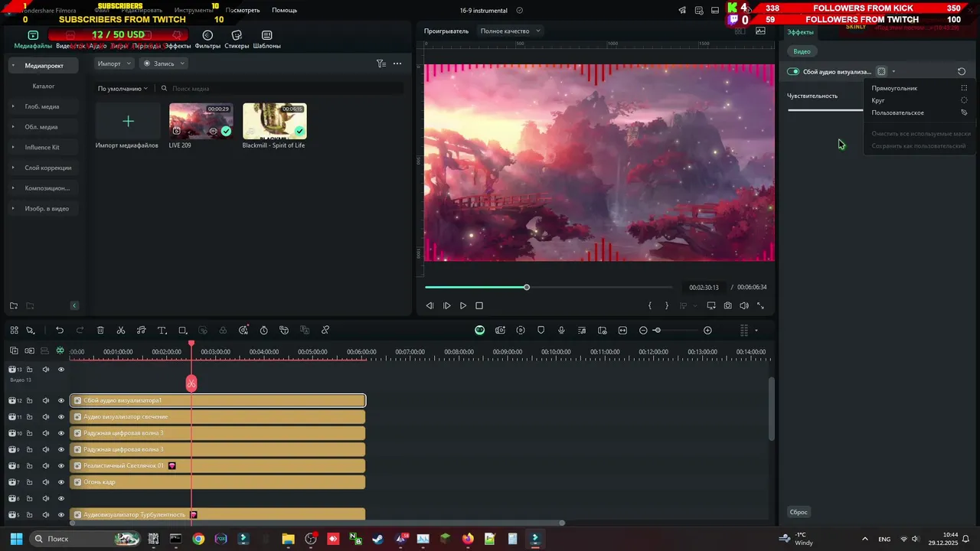Screen dimensions: 980x551
Task: Disable the Сбой аудио визуализатора effect toggle
Action: point(793,72)
